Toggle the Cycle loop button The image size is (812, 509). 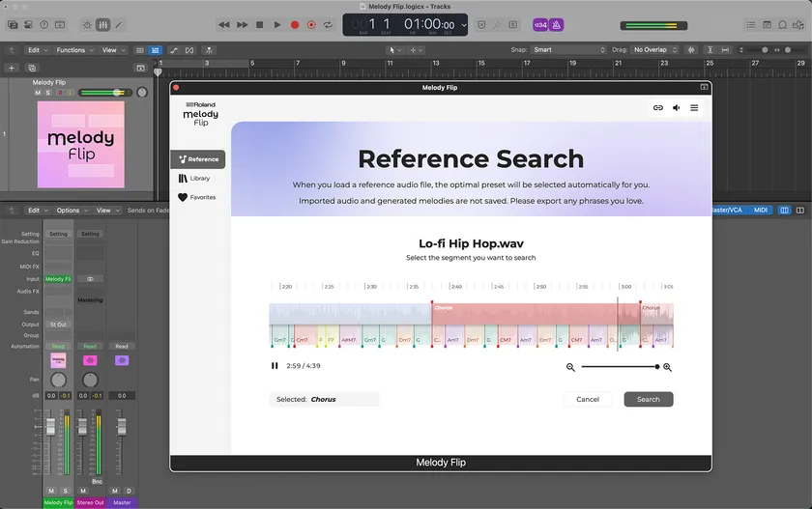click(x=328, y=25)
